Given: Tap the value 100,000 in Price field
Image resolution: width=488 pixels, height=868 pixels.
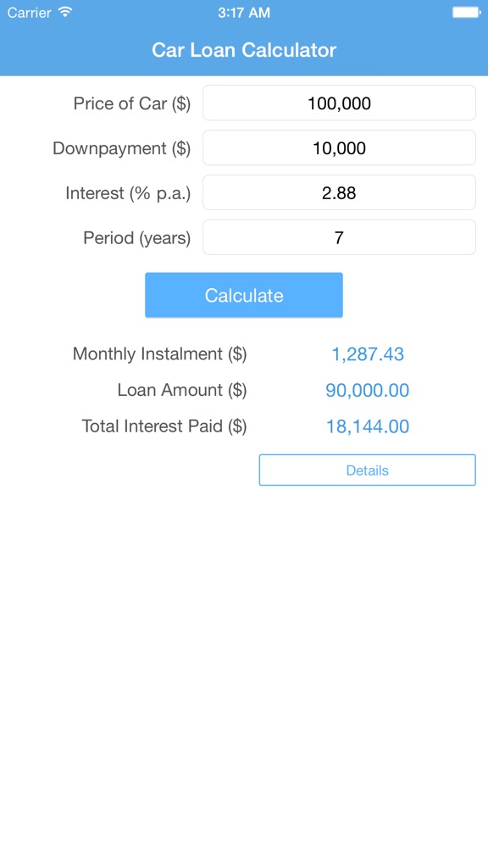Looking at the screenshot, I should point(339,103).
